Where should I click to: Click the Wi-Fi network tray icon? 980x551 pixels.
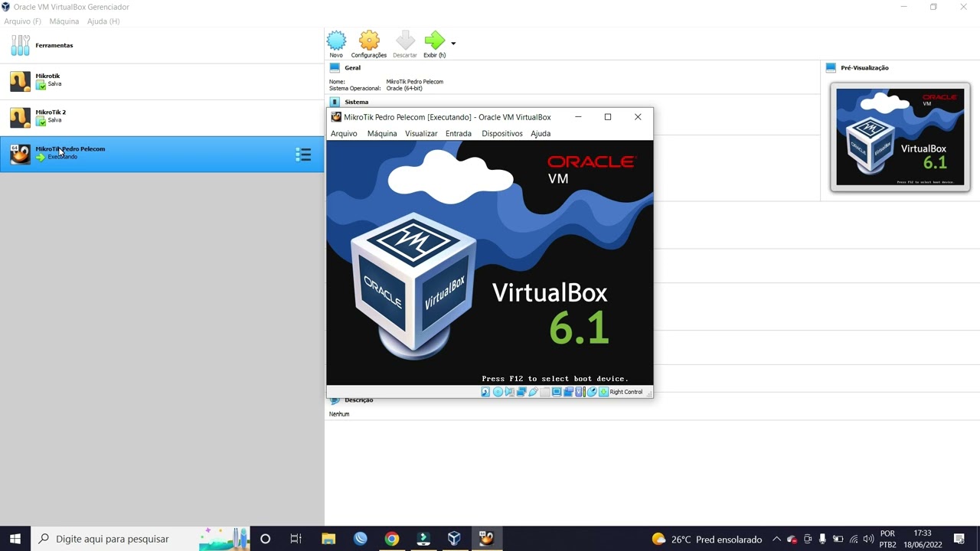[x=854, y=539]
